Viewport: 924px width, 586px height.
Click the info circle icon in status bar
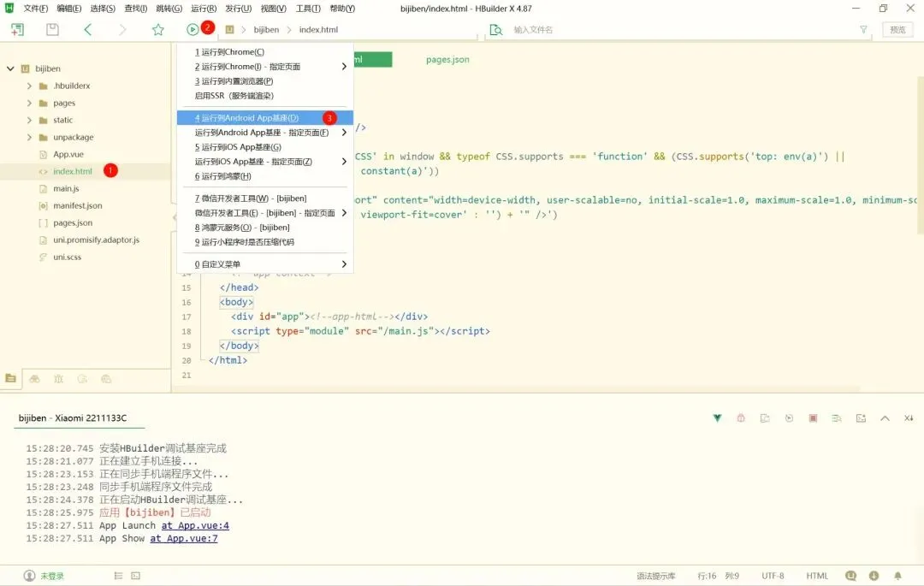874,576
